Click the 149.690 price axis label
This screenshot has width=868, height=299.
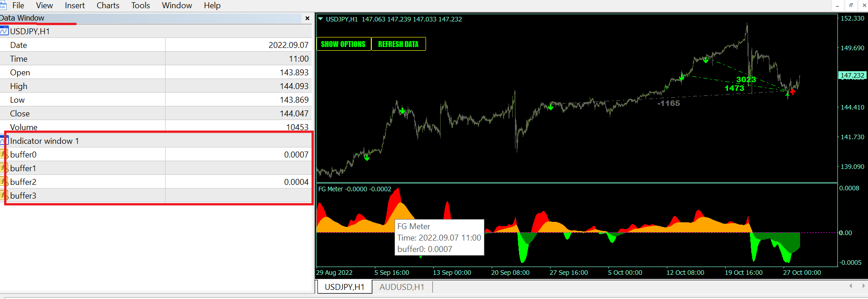[852, 48]
